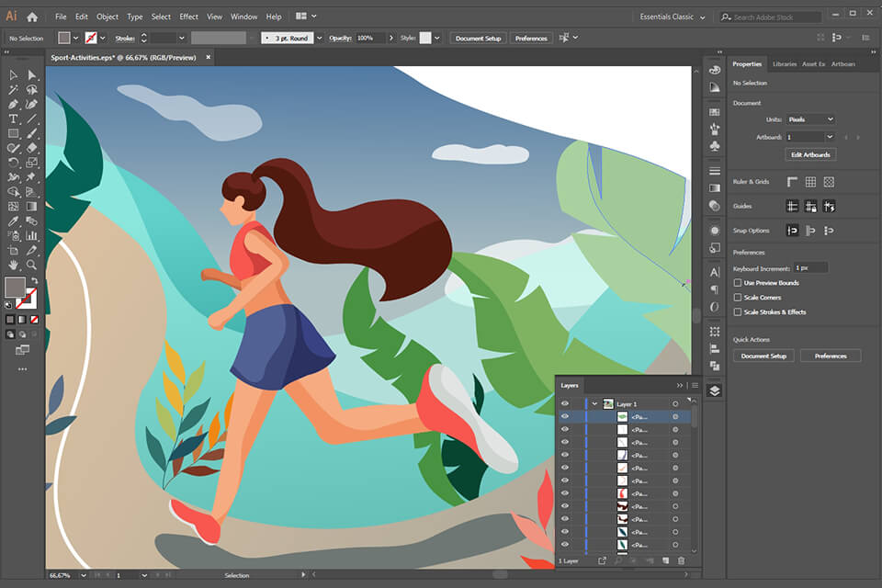The image size is (882, 588).
Task: Activate the Zoom tool
Action: 31,266
